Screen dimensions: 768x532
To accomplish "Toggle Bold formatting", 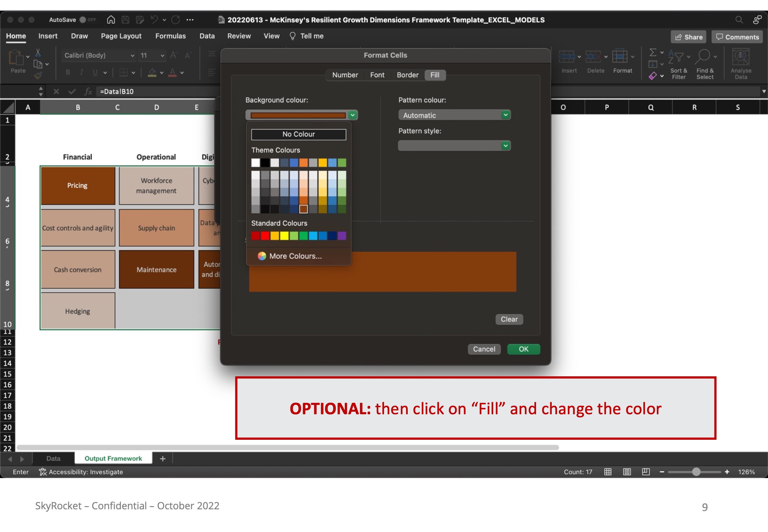I will pyautogui.click(x=68, y=73).
